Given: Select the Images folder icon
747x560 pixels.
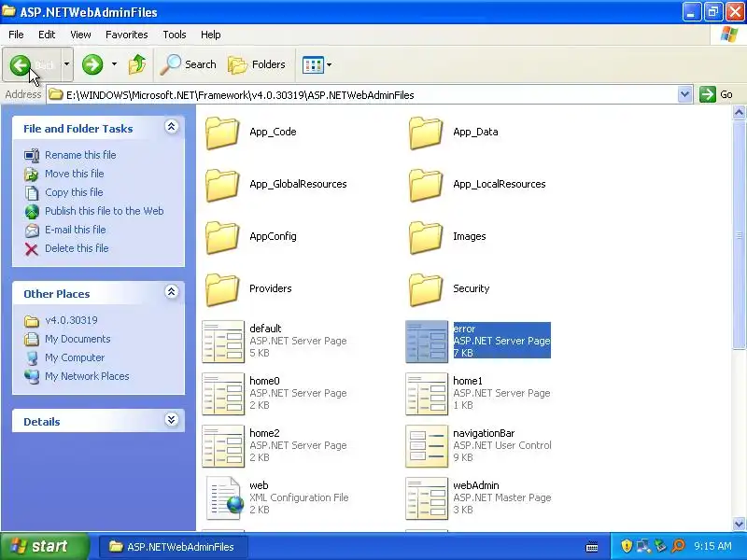Looking at the screenshot, I should point(426,238).
